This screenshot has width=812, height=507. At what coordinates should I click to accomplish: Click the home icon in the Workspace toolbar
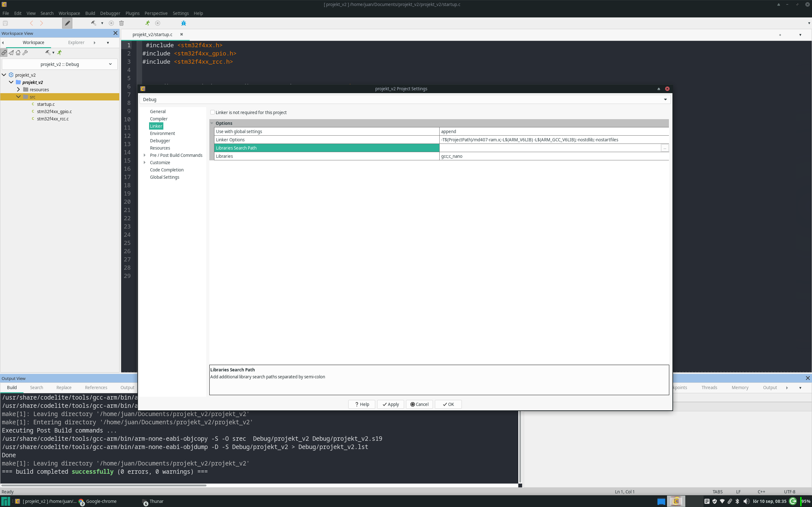tap(18, 53)
